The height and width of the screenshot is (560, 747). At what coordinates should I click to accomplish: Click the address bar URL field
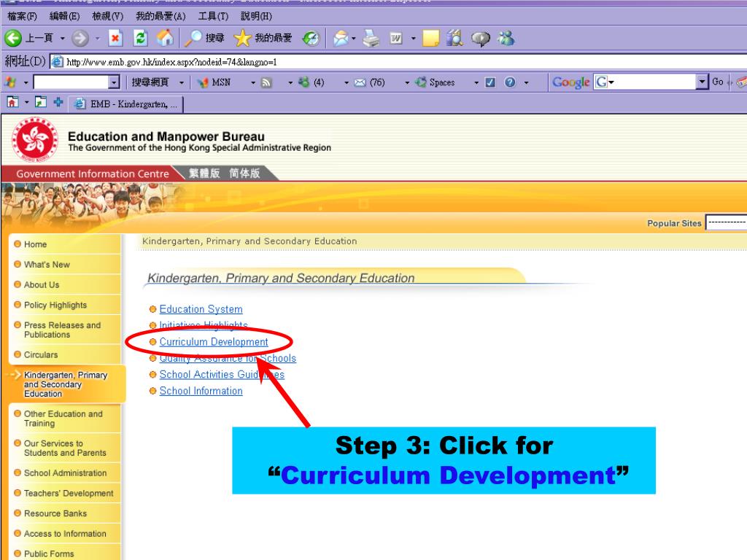398,62
